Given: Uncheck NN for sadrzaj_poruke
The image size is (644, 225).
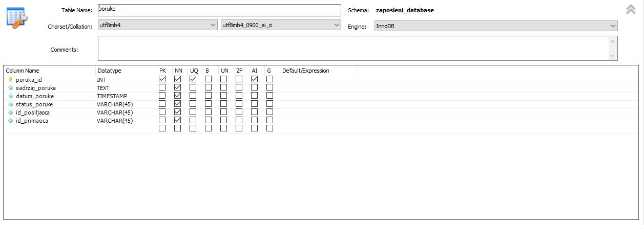Looking at the screenshot, I should click(x=178, y=87).
